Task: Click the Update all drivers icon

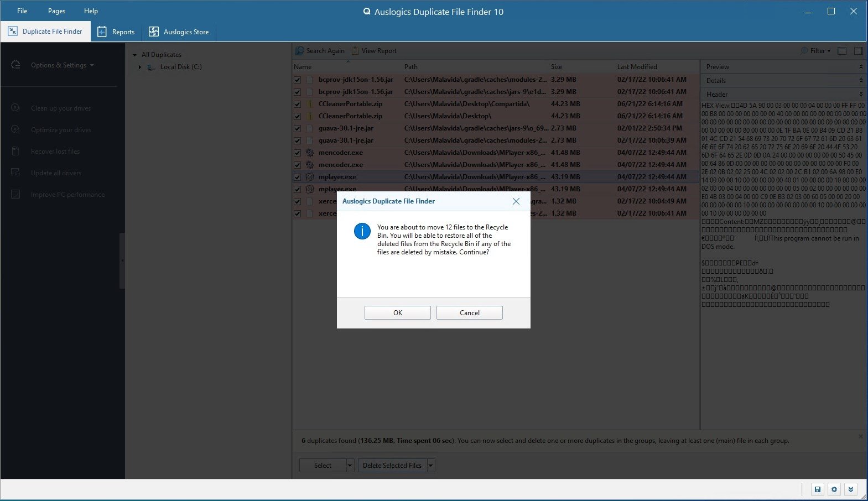Action: click(x=15, y=173)
